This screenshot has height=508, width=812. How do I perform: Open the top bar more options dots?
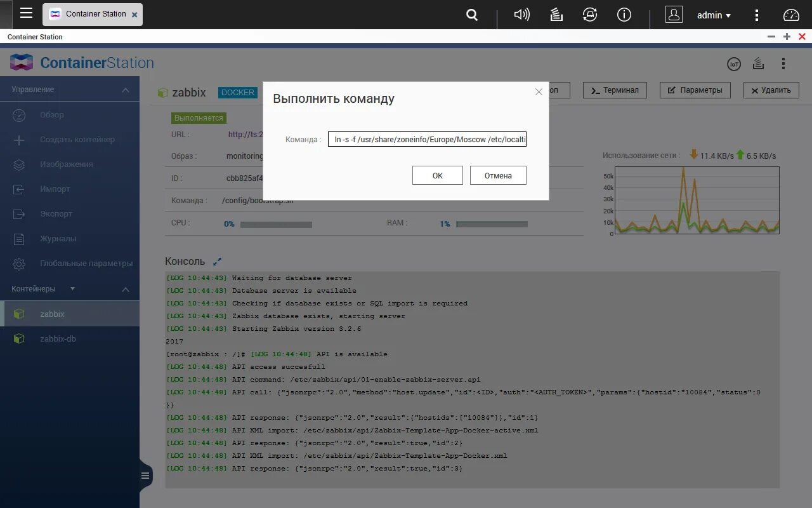pos(756,15)
